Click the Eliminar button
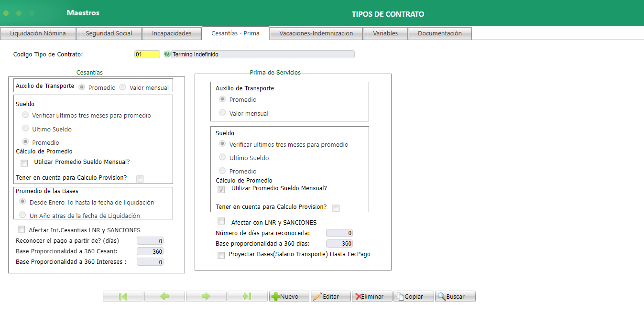This screenshot has width=644, height=314. tap(372, 296)
